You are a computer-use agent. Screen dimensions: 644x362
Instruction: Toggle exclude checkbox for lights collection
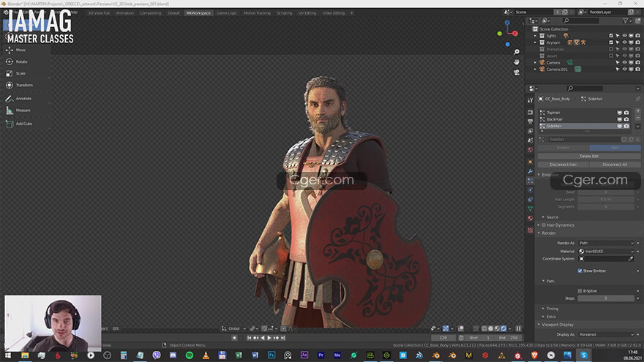coord(611,36)
